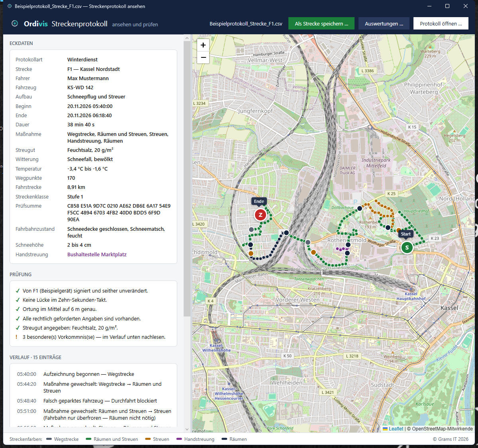This screenshot has width=478, height=448.
Task: Click the Protokollart value Winterdienst
Action: [82, 60]
